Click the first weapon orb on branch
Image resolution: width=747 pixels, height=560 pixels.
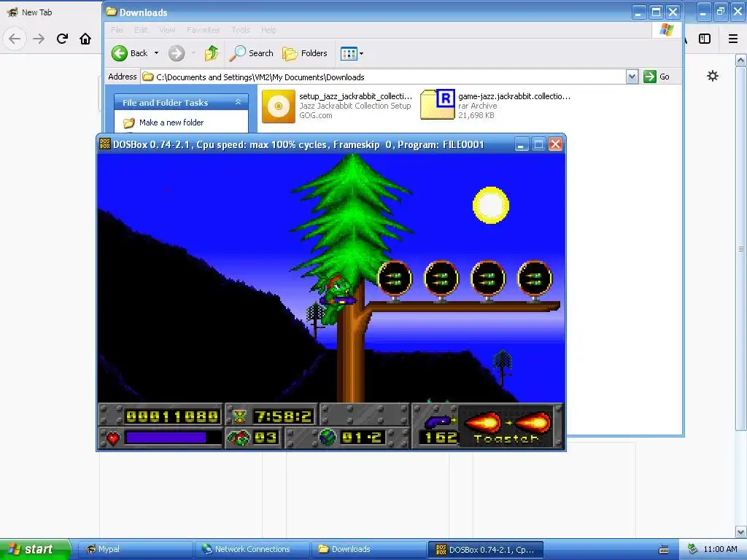pyautogui.click(x=395, y=278)
